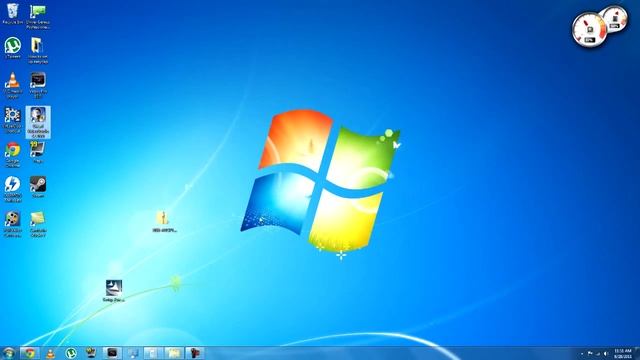Click the small memory dial of CPU gadget
This screenshot has height=360, width=640.
click(616, 19)
